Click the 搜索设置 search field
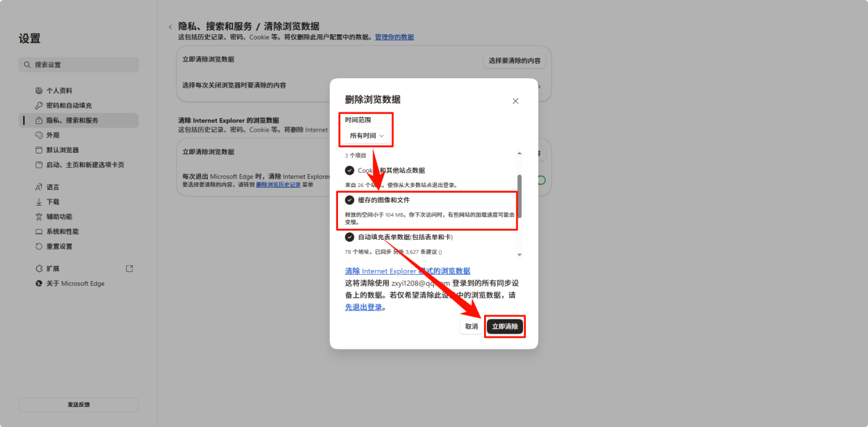 (x=78, y=64)
